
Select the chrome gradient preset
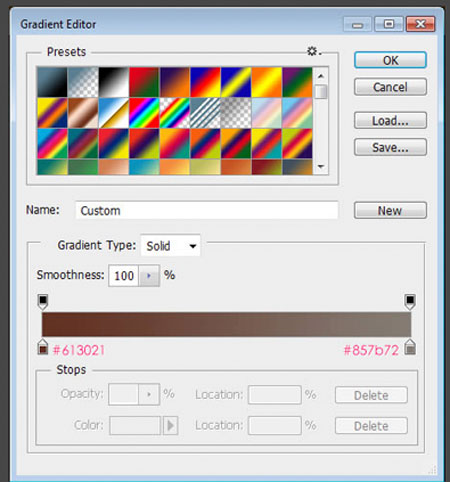[x=114, y=113]
